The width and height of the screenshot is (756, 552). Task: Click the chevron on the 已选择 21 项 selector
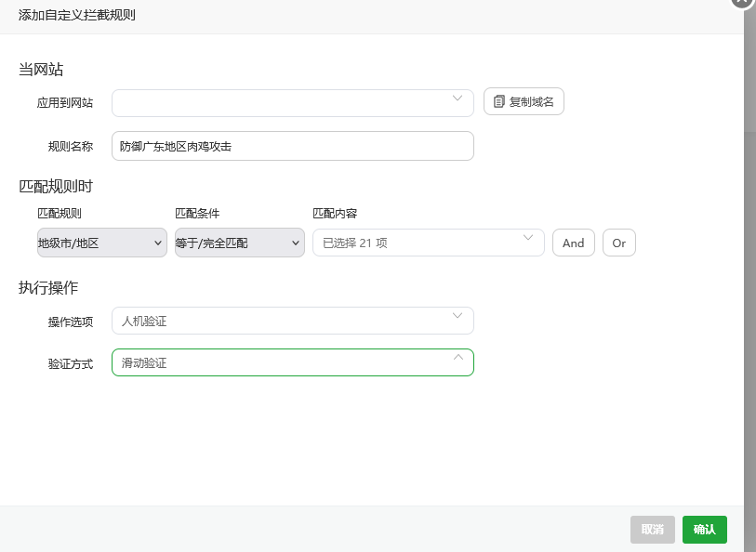530,243
